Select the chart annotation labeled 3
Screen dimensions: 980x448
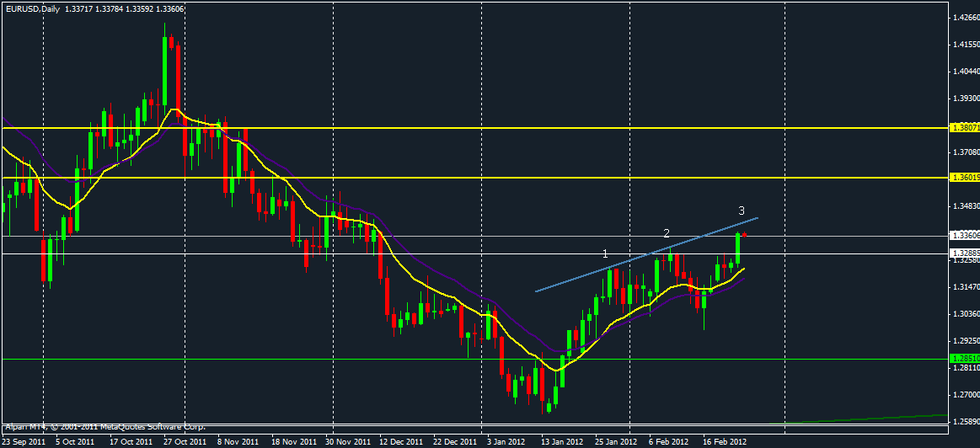pyautogui.click(x=742, y=211)
